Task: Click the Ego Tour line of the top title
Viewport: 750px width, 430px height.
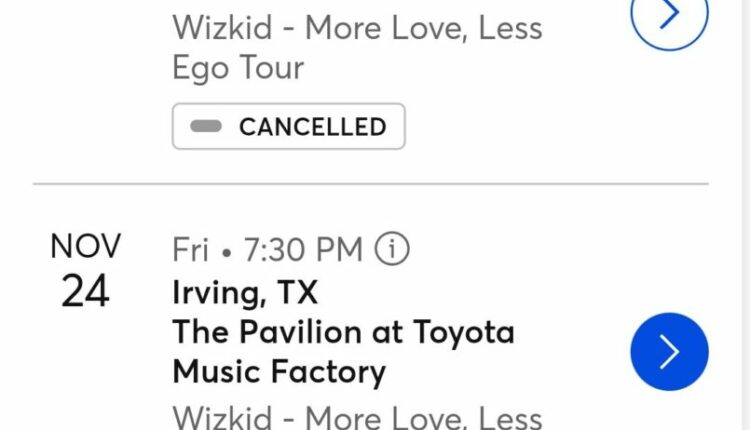Action: point(238,69)
